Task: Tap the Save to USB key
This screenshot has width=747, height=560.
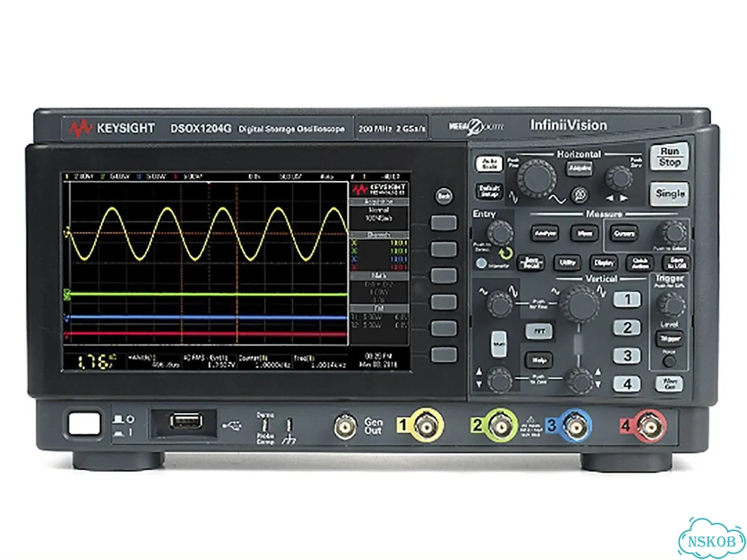Action: coord(675,263)
